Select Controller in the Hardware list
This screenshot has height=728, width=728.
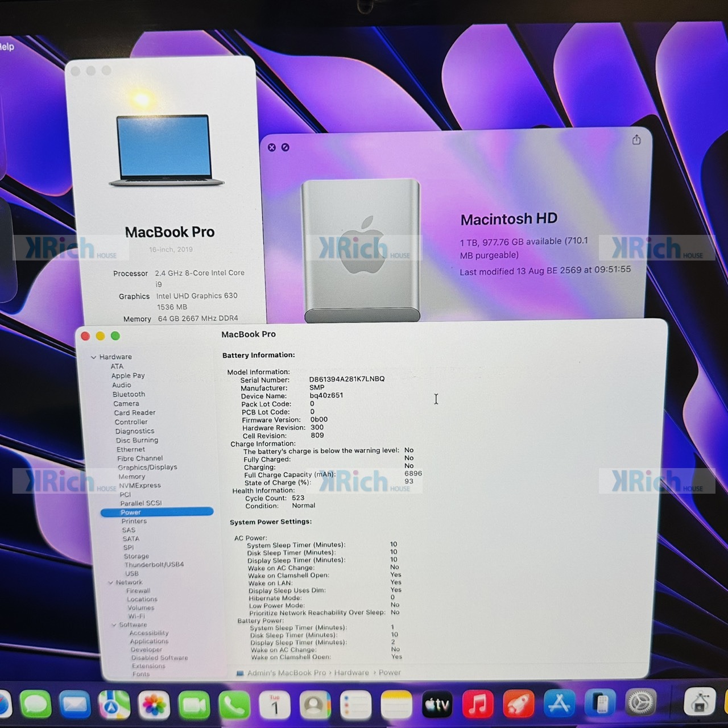click(131, 422)
